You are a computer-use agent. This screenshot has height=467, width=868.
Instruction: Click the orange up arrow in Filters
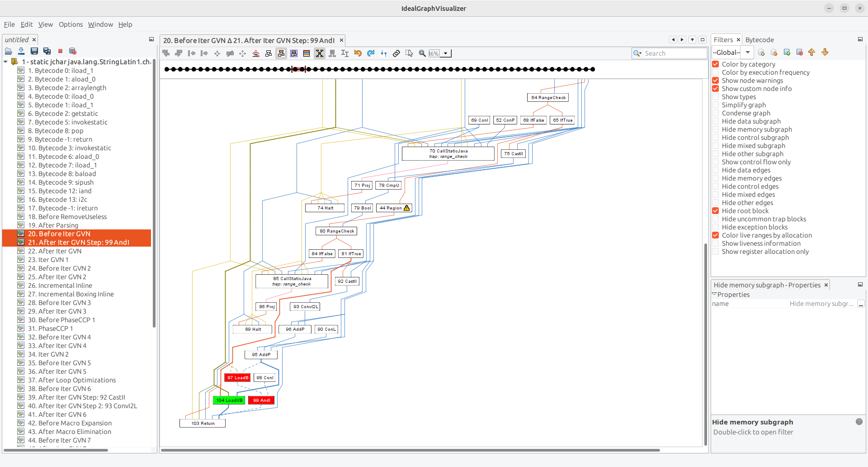[812, 52]
